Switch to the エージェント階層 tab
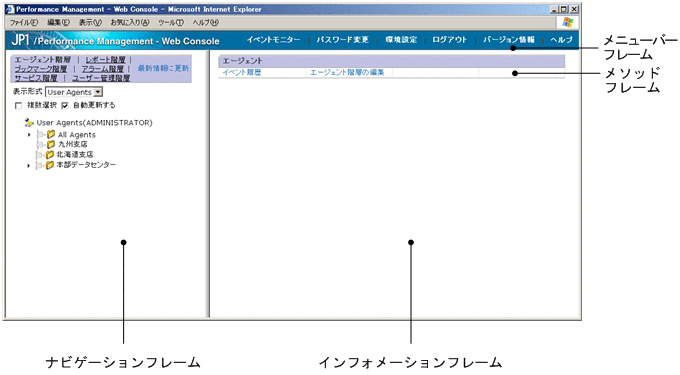 [42, 60]
